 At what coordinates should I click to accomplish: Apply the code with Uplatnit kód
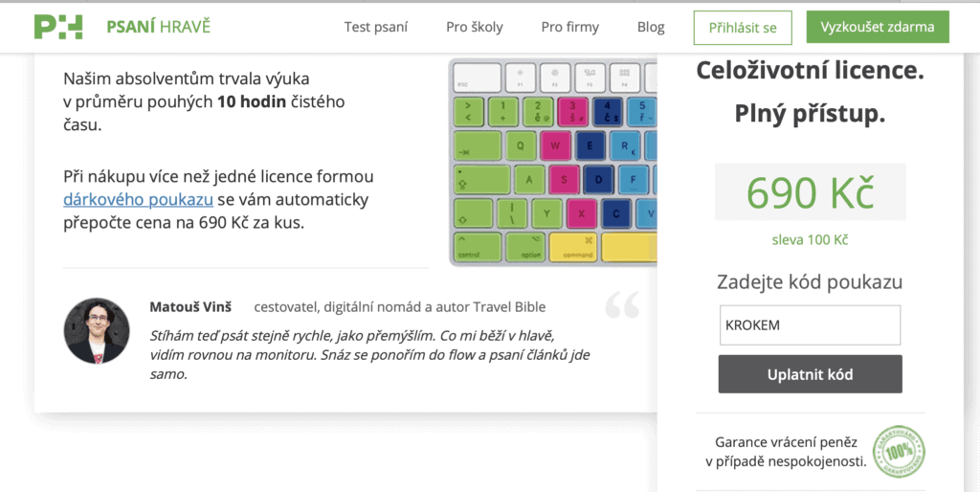(810, 374)
